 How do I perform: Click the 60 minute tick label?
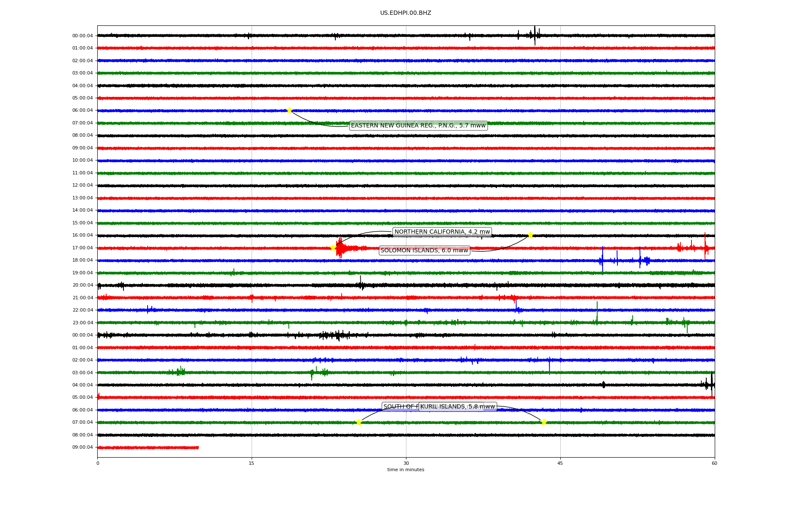[714, 464]
